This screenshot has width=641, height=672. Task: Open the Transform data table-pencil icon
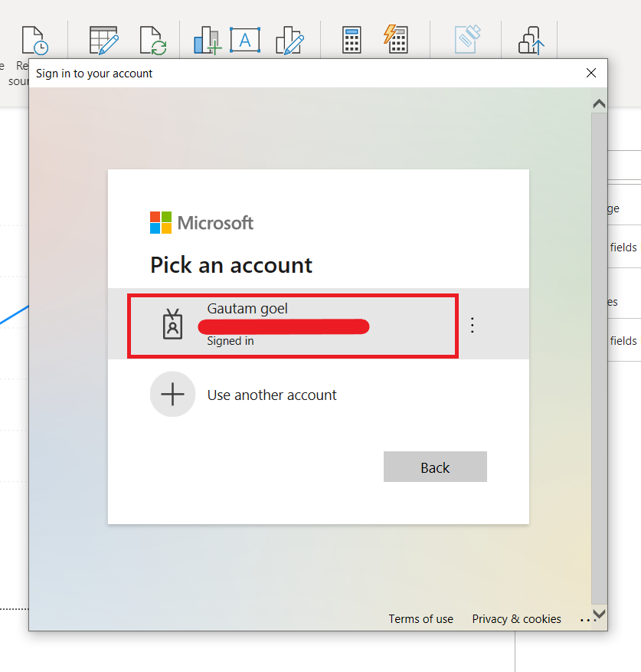click(x=103, y=41)
